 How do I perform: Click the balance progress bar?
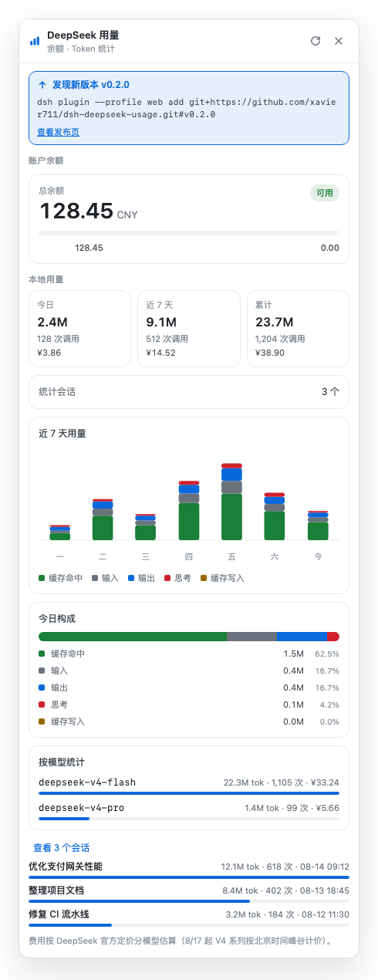[x=189, y=233]
